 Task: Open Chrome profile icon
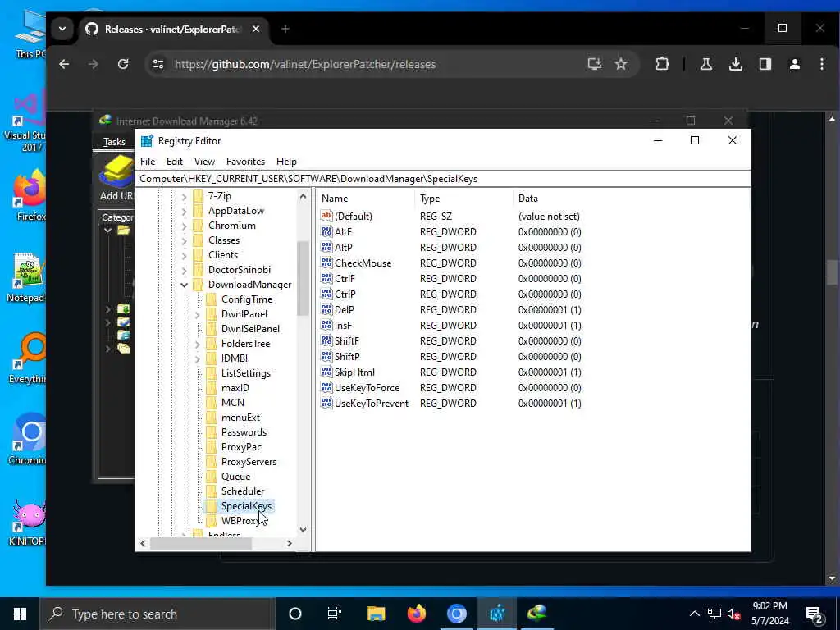794,64
